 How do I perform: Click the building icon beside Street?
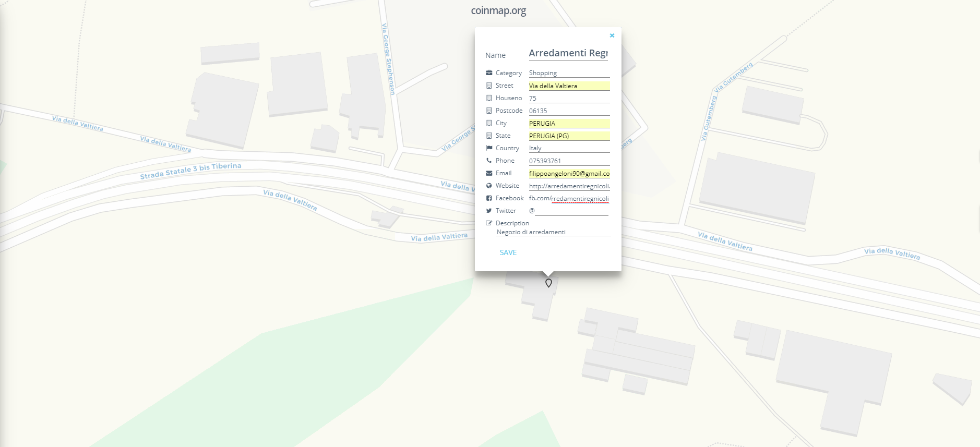point(489,86)
